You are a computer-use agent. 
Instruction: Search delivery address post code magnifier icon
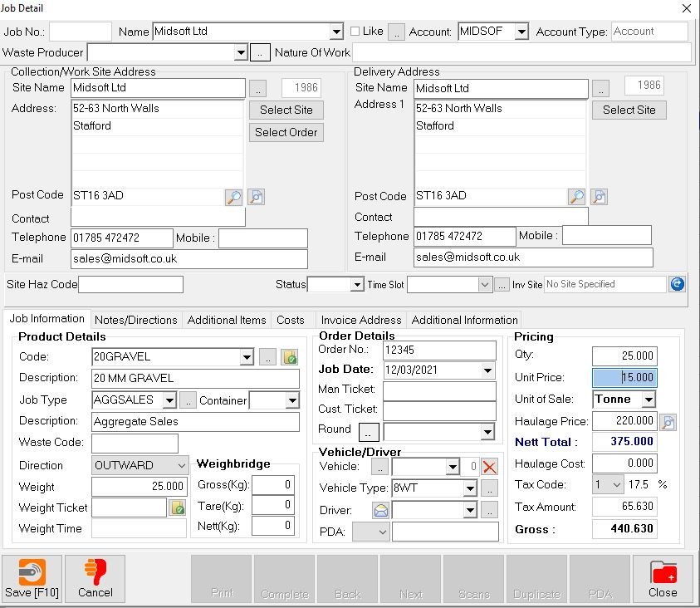[577, 196]
